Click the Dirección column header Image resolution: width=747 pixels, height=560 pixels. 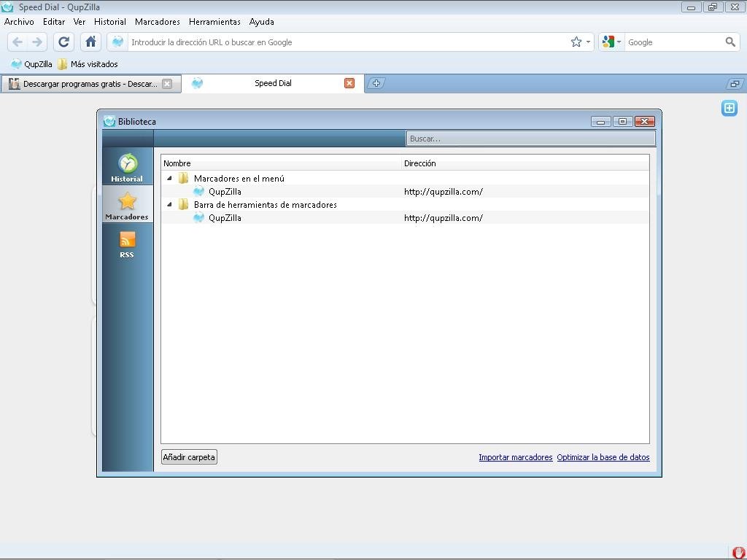525,163
